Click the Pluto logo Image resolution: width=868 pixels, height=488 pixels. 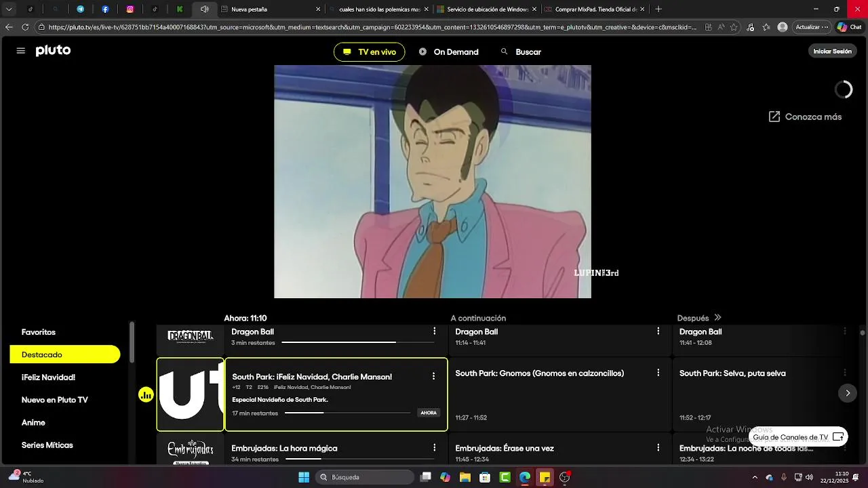coord(53,51)
